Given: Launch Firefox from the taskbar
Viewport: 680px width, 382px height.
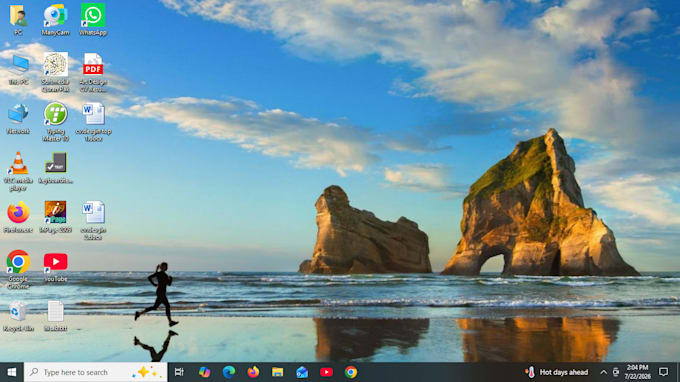Looking at the screenshot, I should click(x=253, y=372).
